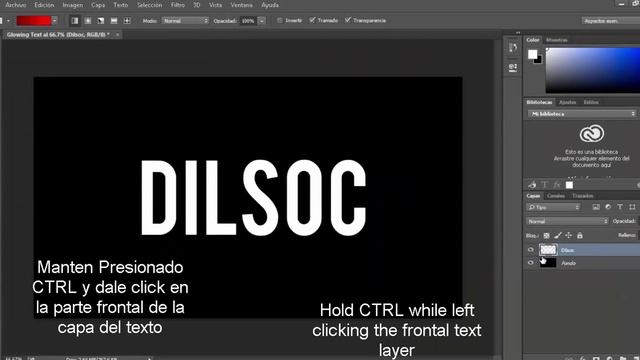Image resolution: width=640 pixels, height=360 pixels.
Task: Click the Fondo layer thumbnail
Action: [548, 263]
